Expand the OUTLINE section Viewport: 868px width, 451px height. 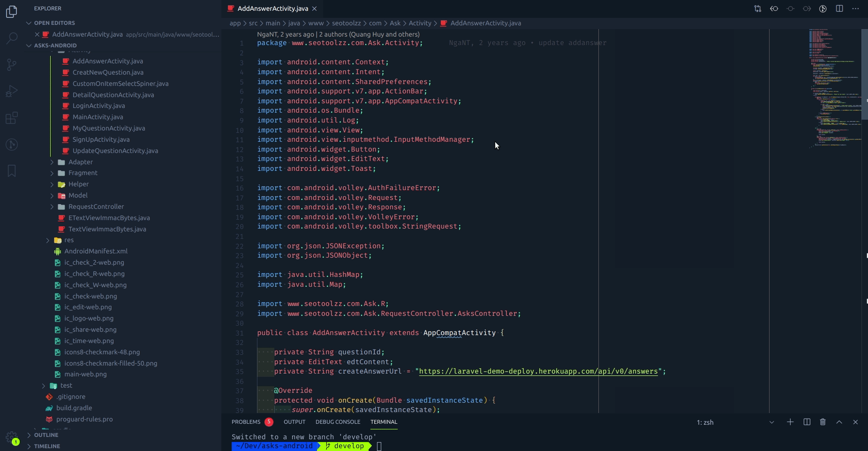46,435
